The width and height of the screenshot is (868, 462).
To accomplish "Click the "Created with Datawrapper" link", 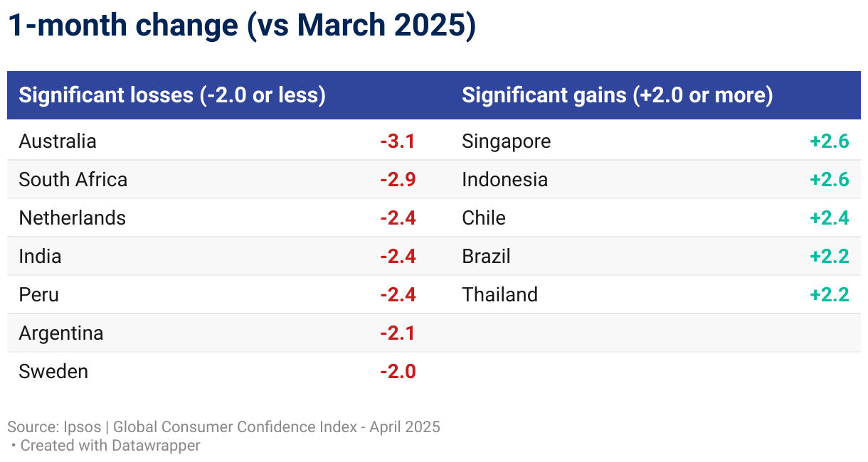I will tap(110, 446).
